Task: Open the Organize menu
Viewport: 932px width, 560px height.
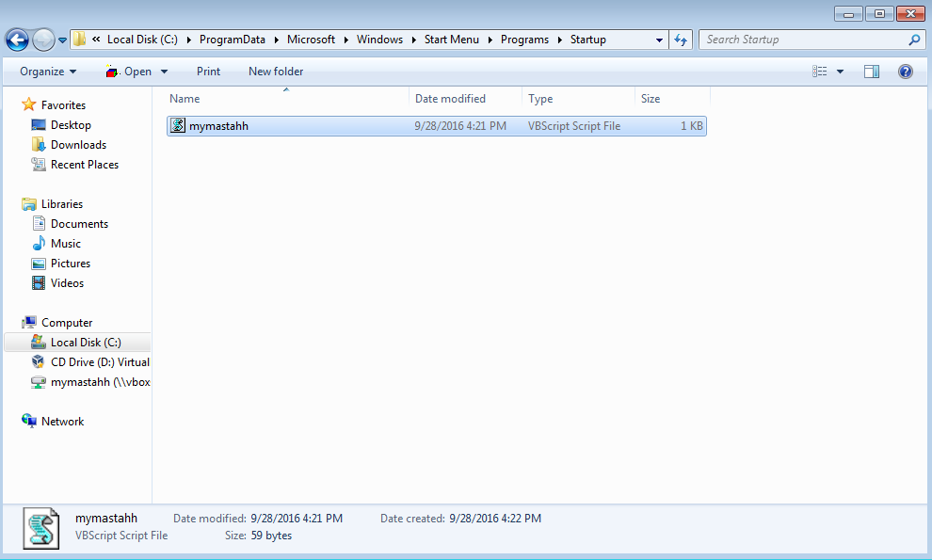Action: point(48,72)
